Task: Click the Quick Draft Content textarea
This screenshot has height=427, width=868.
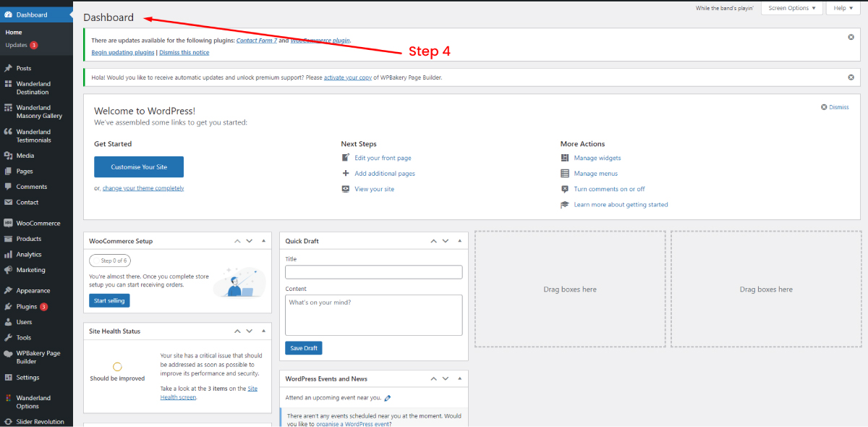Action: coord(373,315)
